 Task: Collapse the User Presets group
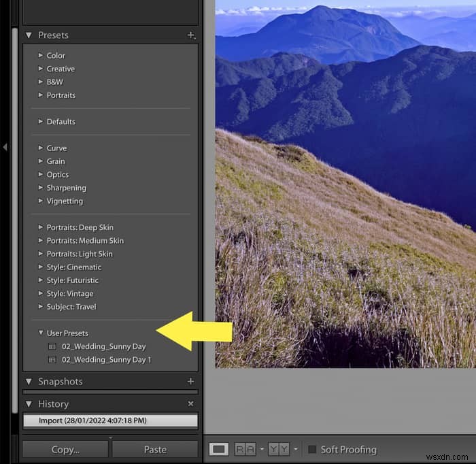[41, 333]
